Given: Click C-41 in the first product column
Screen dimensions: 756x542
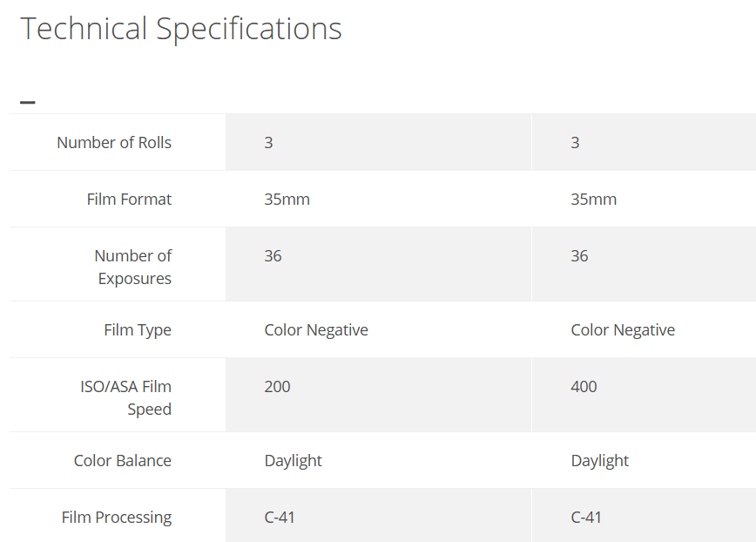Looking at the screenshot, I should pos(280,517).
